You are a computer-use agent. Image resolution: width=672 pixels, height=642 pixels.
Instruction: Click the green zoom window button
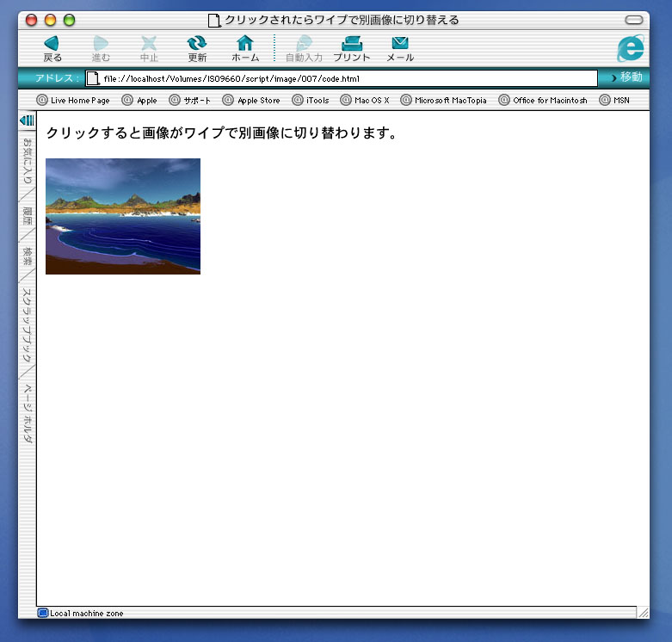click(69, 20)
